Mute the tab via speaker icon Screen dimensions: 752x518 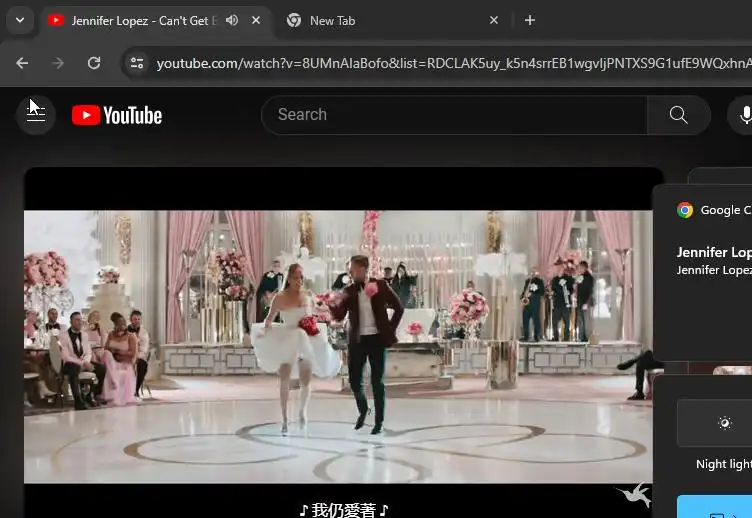tap(232, 20)
